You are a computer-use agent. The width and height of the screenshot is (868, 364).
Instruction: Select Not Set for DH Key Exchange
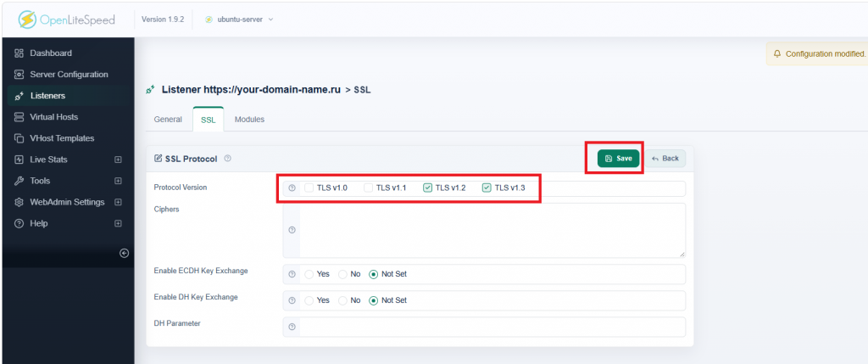[x=374, y=300]
